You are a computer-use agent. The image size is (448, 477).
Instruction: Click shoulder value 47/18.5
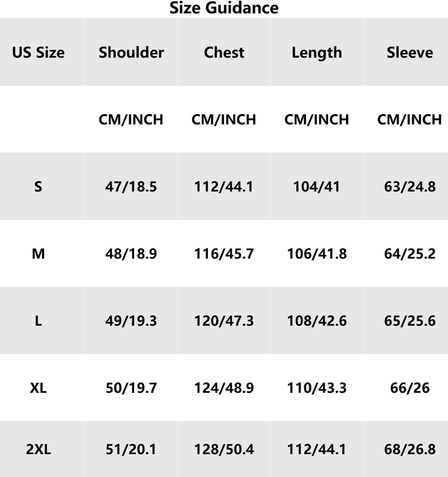click(131, 186)
